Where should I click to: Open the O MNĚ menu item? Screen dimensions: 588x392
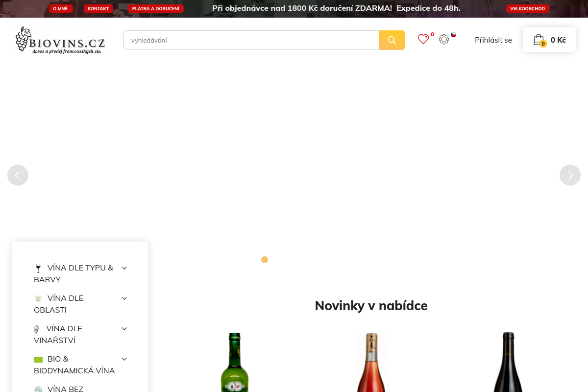[x=60, y=8]
